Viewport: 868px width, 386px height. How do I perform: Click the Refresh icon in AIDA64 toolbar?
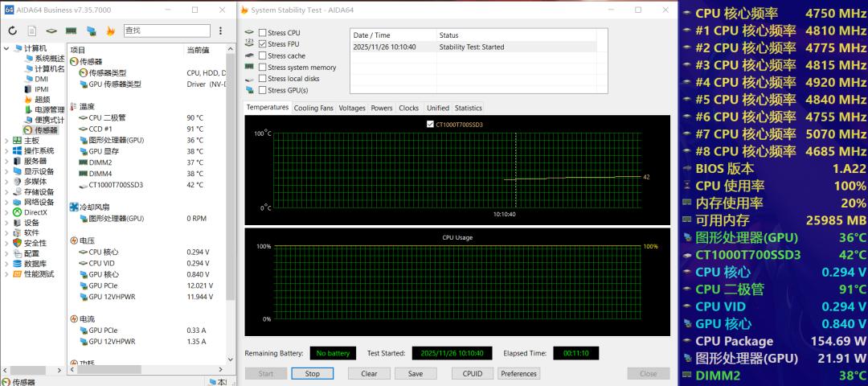pos(12,31)
